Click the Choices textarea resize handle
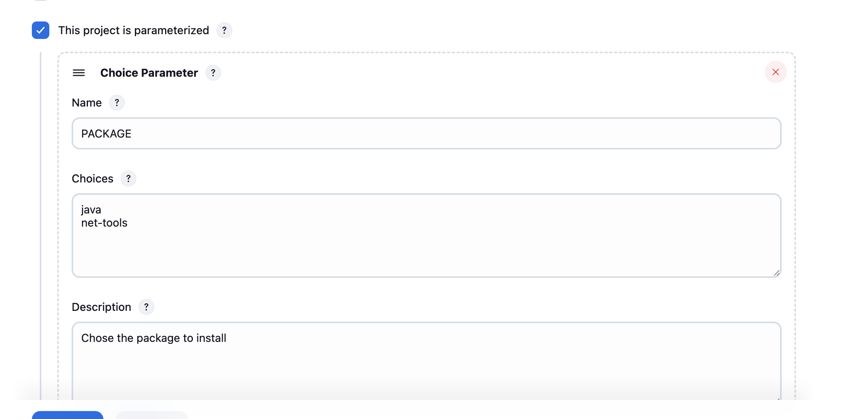Screen dimensions: 868x419 (x=777, y=273)
